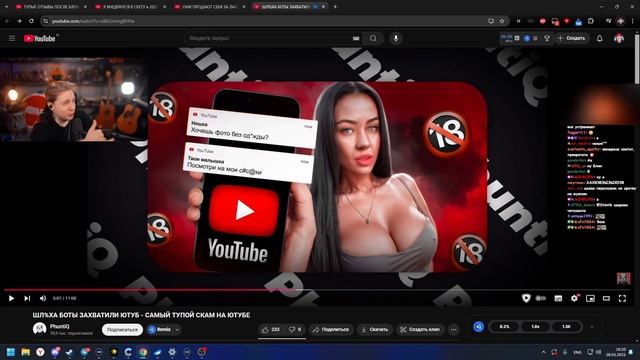Open YouTube notifications bell
This screenshot has width=640, height=360.
coord(599,38)
